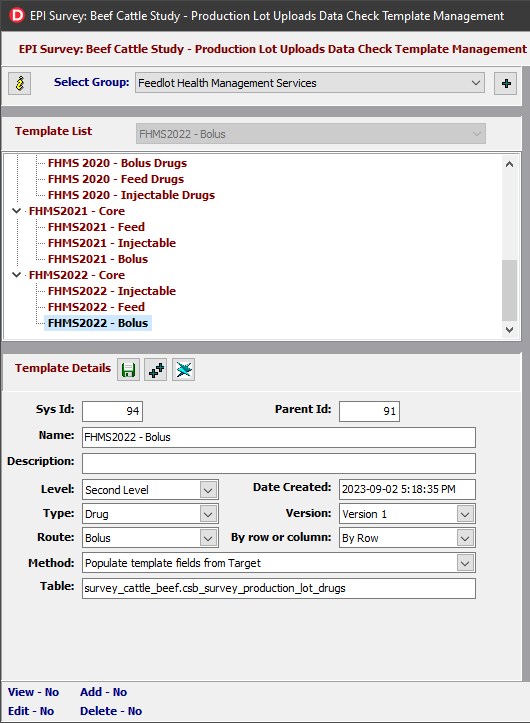
Task: Click the double plus add template icon
Action: click(156, 370)
